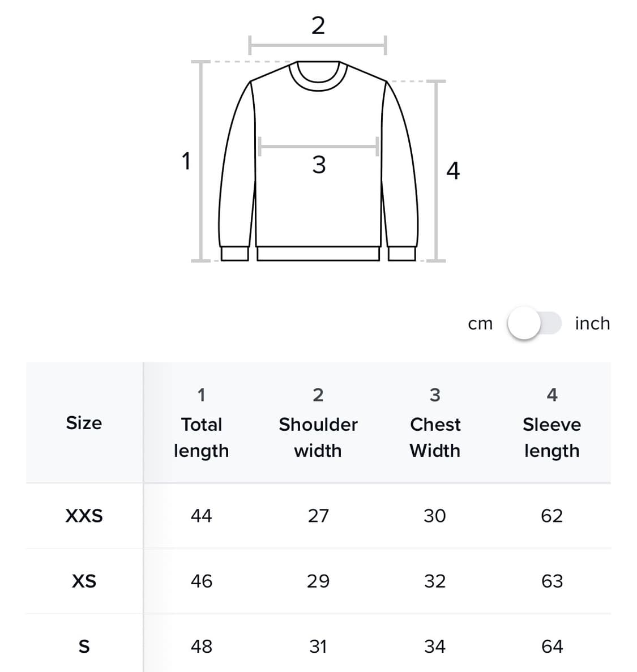Click the S sleeve length value 64

click(x=552, y=646)
